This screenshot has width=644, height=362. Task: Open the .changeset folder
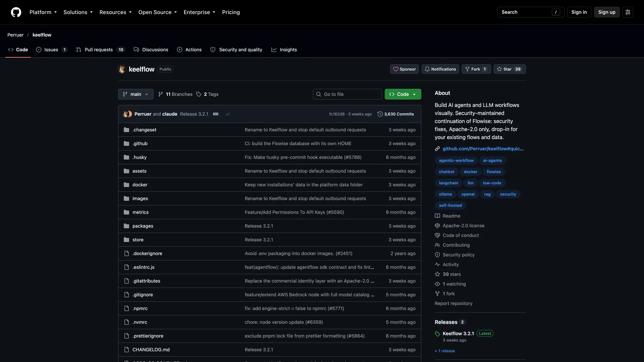(x=144, y=130)
